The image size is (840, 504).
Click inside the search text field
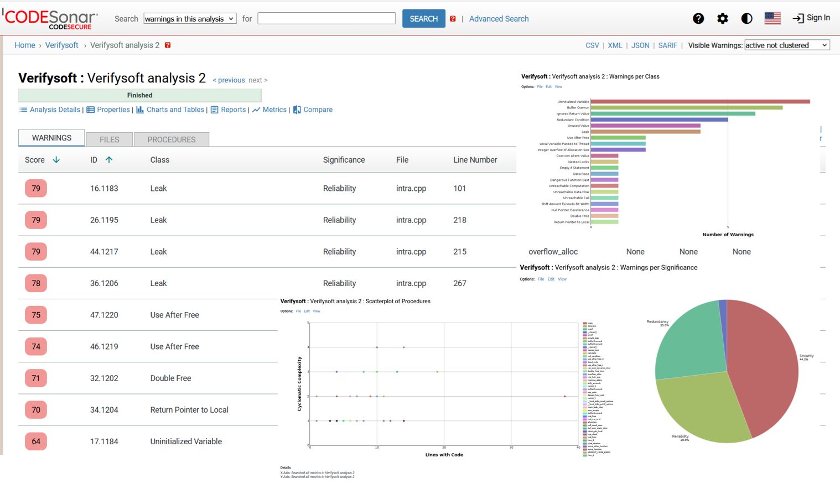click(326, 18)
